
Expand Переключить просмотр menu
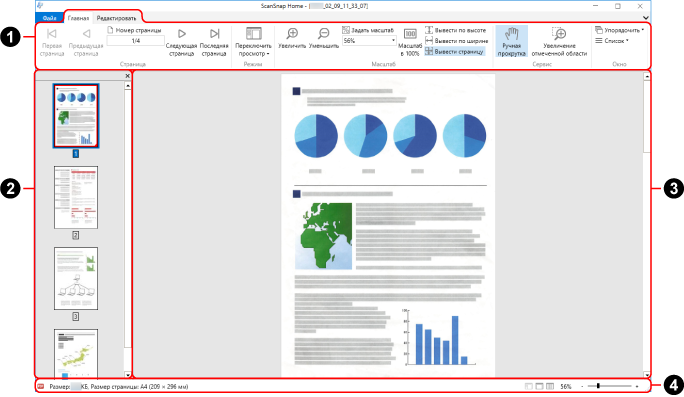coord(253,42)
